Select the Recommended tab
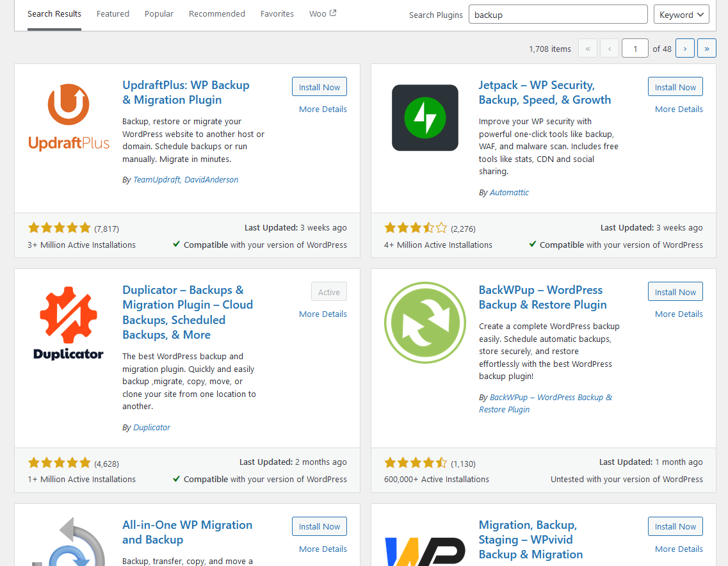The image size is (728, 566). coord(216,14)
